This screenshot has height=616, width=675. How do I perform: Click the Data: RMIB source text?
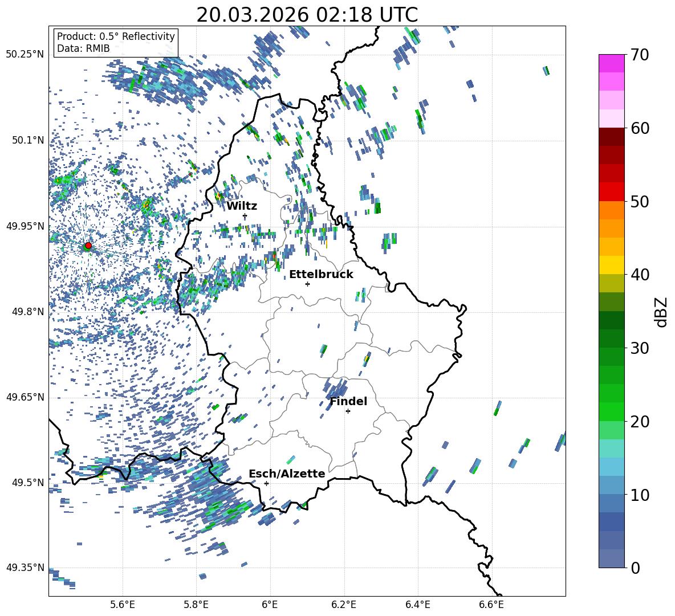click(83, 48)
